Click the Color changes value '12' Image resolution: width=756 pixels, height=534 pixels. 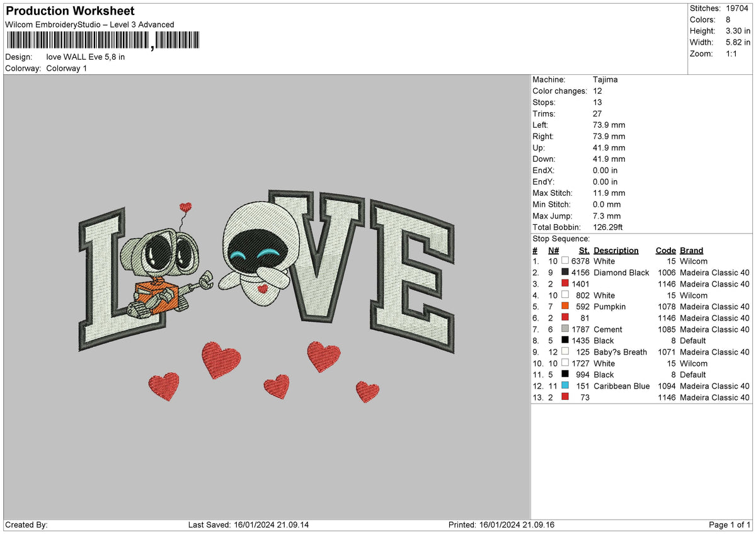(x=597, y=91)
